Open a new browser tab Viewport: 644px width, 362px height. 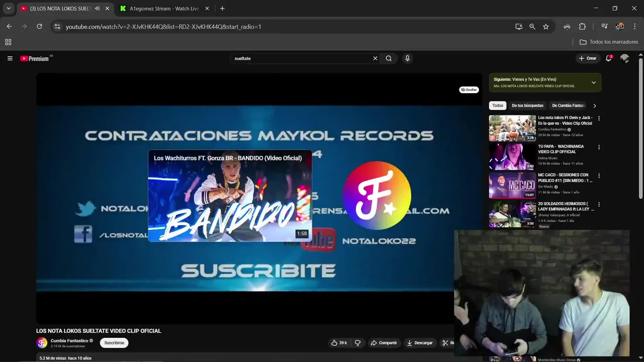coord(222,9)
